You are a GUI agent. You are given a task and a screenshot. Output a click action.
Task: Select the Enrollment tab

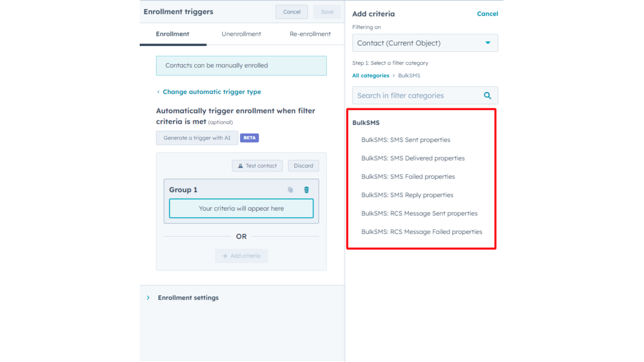[172, 34]
